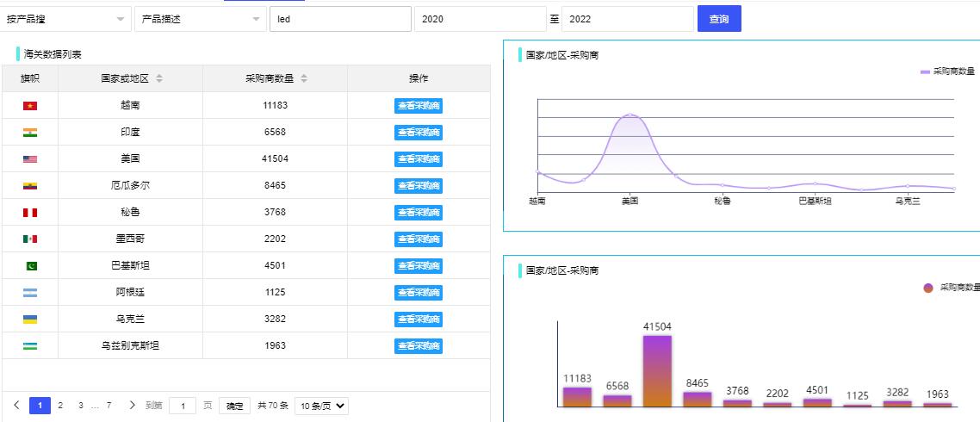Sort by 采购商数量 column sort icon

(304, 79)
